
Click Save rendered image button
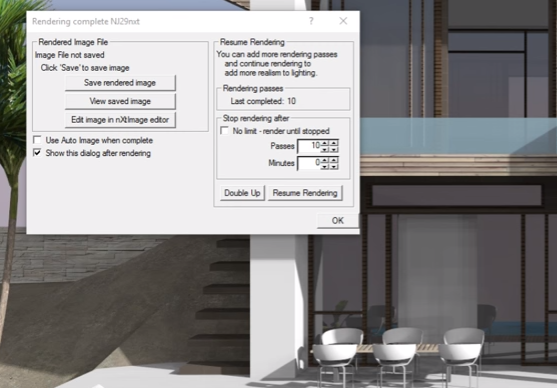(120, 83)
